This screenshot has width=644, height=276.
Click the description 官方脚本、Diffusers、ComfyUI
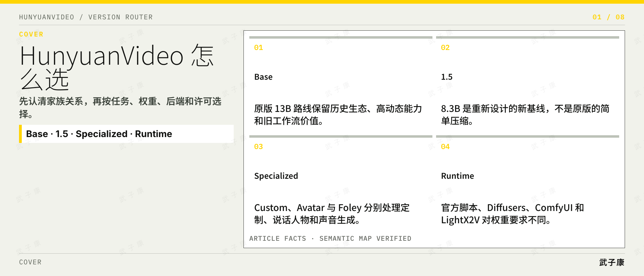coord(512,214)
